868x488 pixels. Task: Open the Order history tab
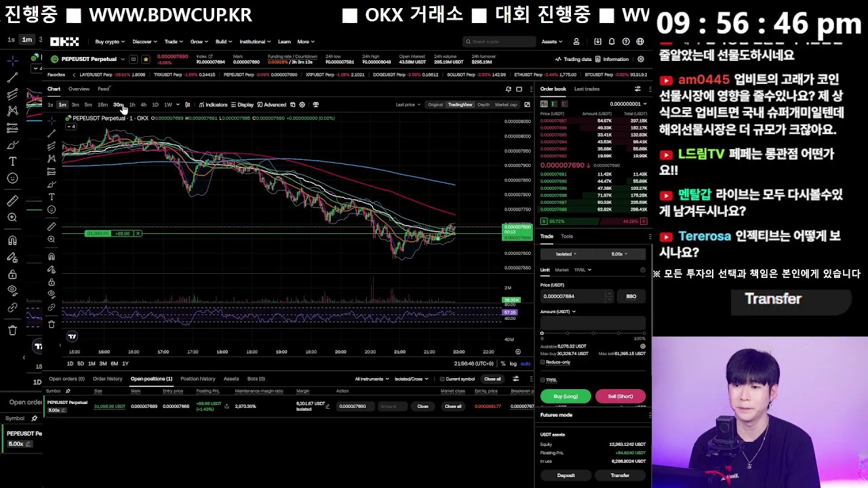click(108, 379)
